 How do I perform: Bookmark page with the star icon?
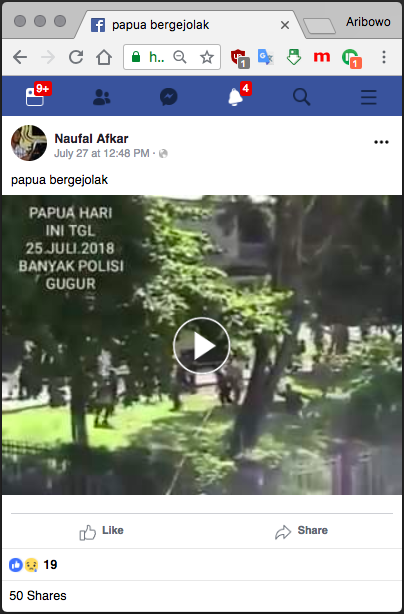(207, 58)
